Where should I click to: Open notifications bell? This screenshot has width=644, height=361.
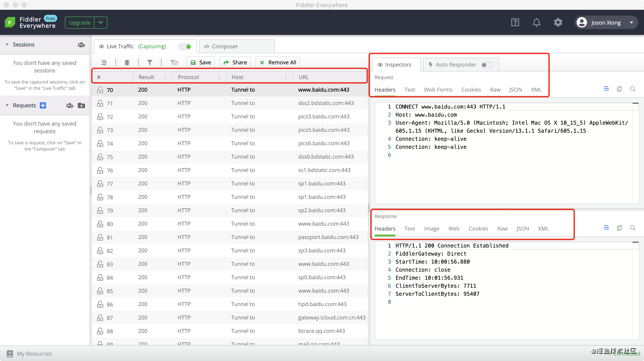(x=536, y=23)
